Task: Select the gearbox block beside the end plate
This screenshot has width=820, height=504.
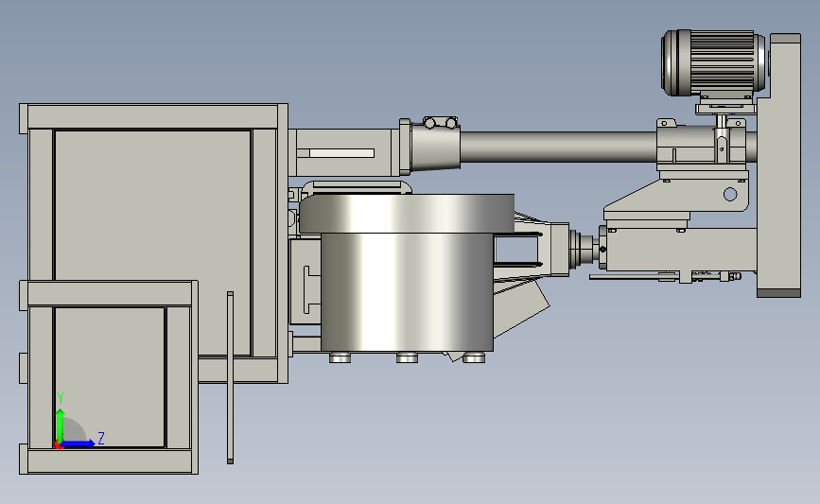Action: click(x=680, y=250)
